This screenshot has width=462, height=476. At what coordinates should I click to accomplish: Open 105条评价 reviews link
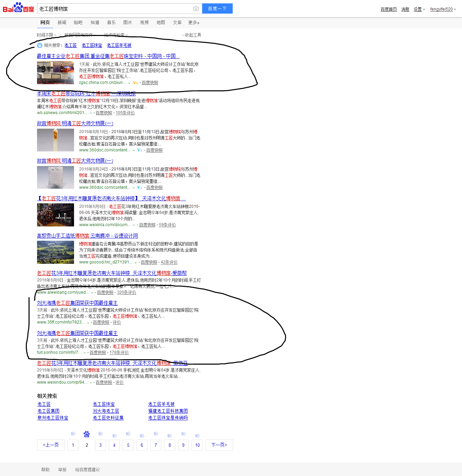click(x=125, y=113)
